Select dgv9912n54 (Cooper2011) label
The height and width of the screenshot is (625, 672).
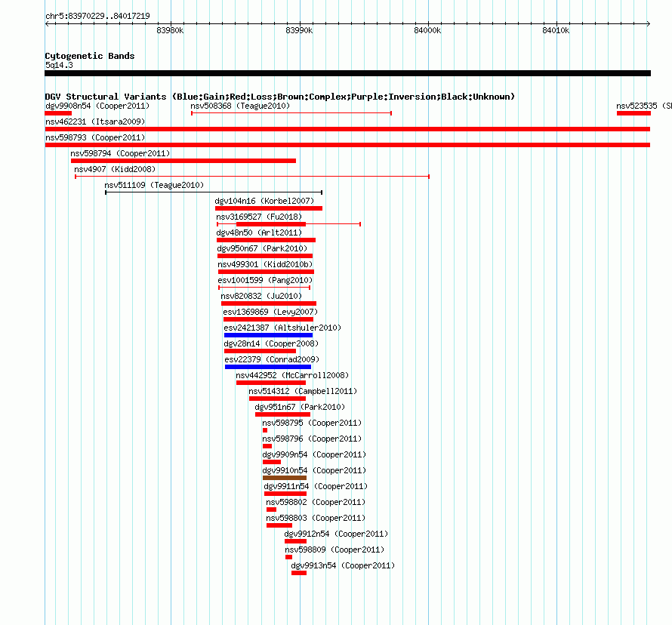(x=337, y=534)
